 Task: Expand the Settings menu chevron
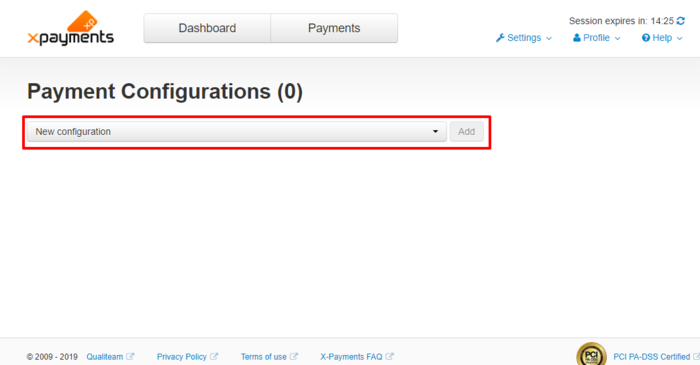(x=549, y=38)
